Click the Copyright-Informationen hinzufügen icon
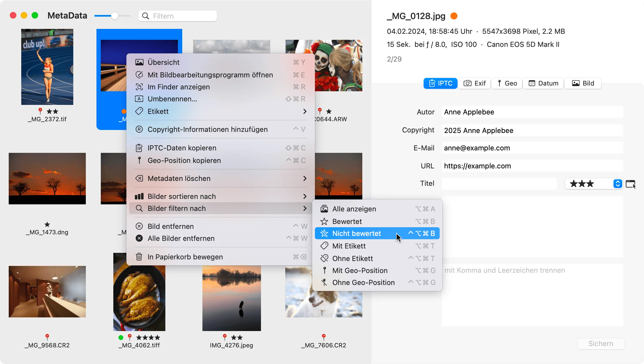The height and width of the screenshot is (364, 644). click(139, 129)
